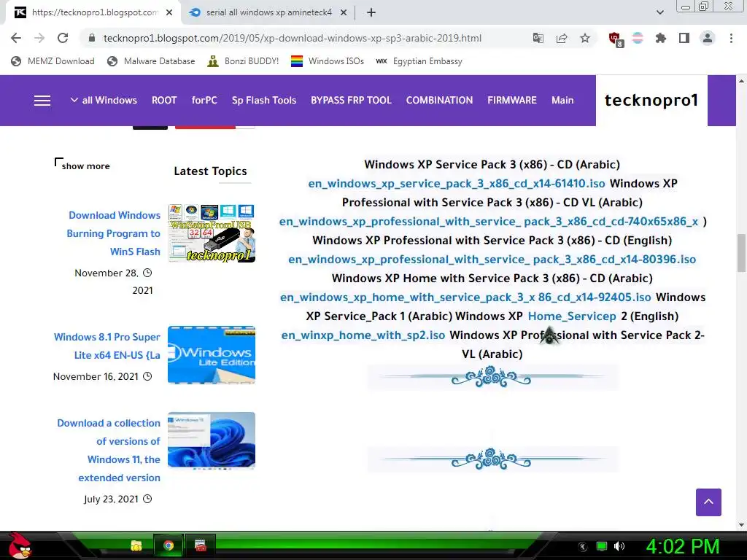Download the cd-740x65x86_x ISO link
Viewport: 747px width, 560px height.
coord(489,222)
